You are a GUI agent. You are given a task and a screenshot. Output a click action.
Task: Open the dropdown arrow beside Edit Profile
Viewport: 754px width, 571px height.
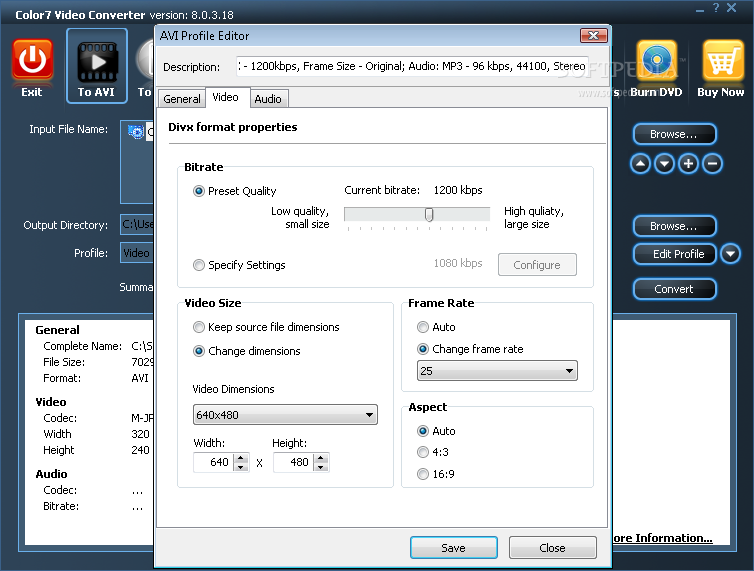[730, 254]
